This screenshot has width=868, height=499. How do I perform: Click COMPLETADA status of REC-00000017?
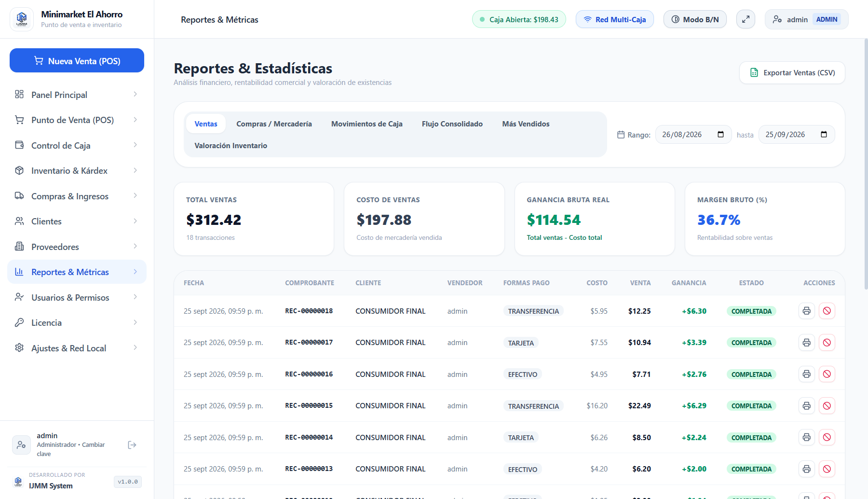pos(751,343)
